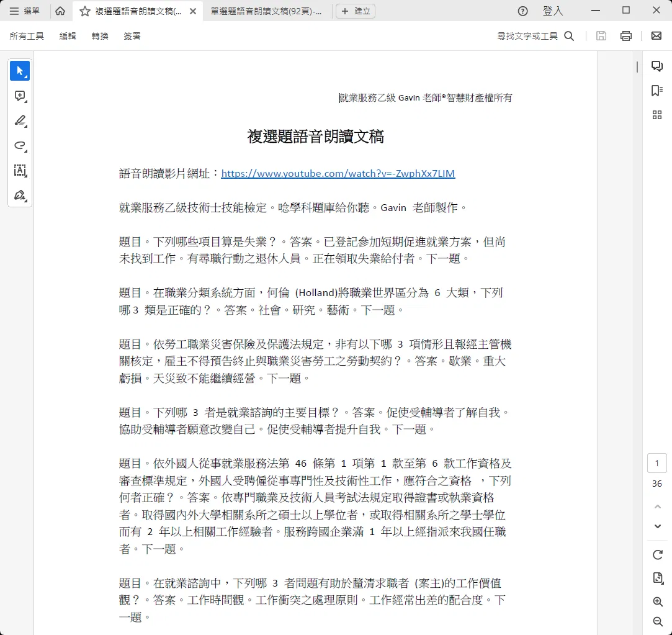Click the 建立 new tab button

coord(356,11)
